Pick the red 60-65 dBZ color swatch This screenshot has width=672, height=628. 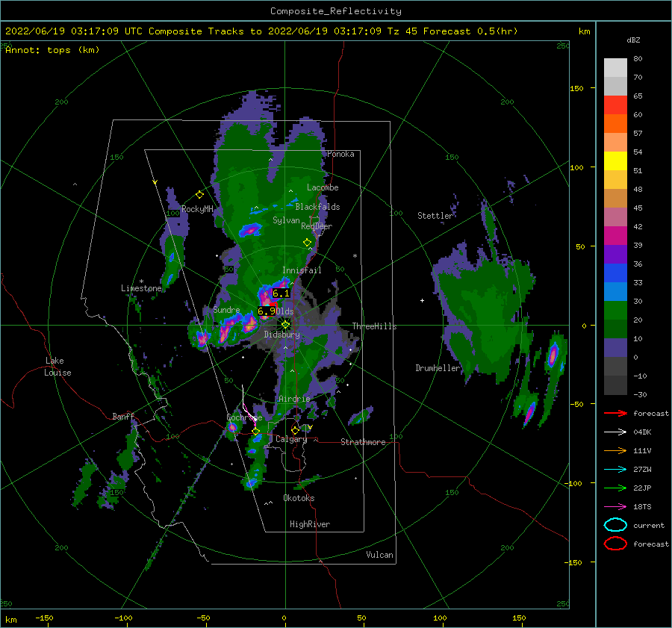615,105
